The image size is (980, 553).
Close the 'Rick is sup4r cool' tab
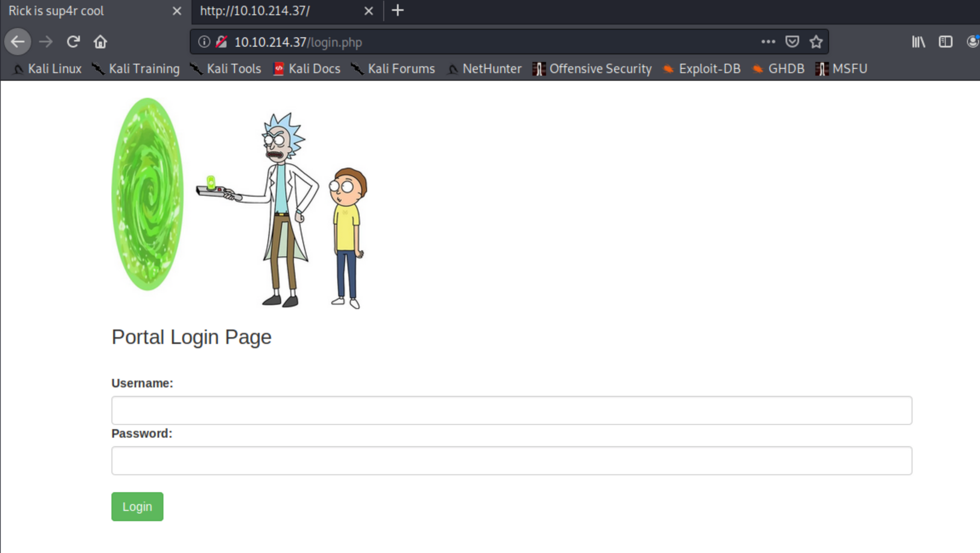coord(177,11)
